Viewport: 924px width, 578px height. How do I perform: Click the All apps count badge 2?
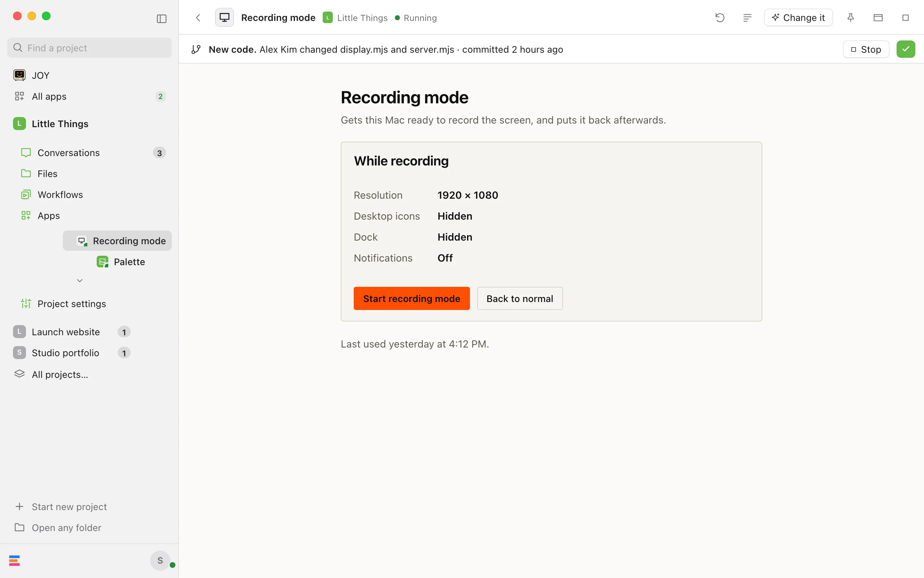pyautogui.click(x=160, y=96)
